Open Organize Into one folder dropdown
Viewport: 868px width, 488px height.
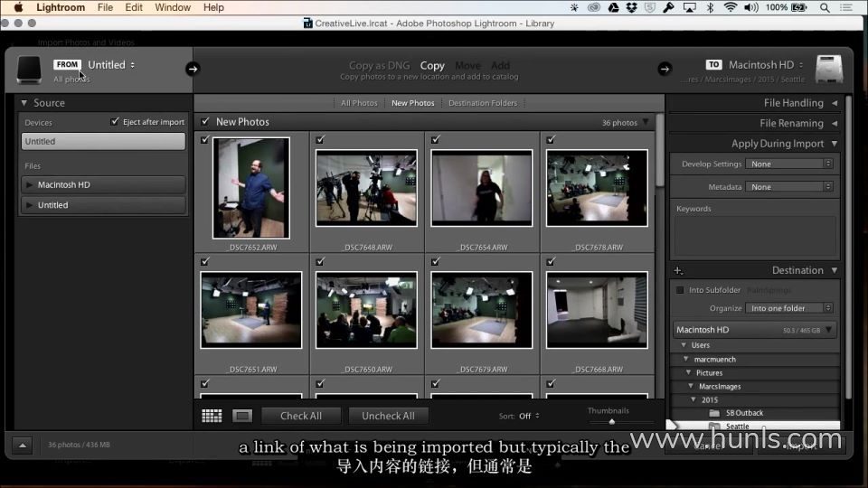[x=788, y=308]
